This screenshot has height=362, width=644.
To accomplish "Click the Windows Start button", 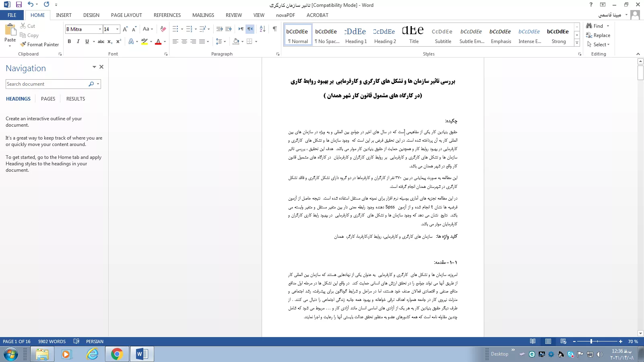I will (10, 354).
